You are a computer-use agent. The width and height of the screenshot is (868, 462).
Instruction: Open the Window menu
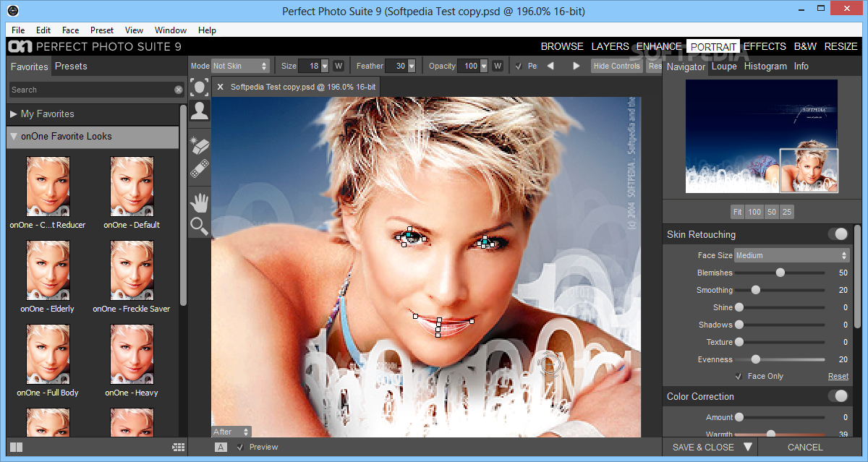[171, 30]
